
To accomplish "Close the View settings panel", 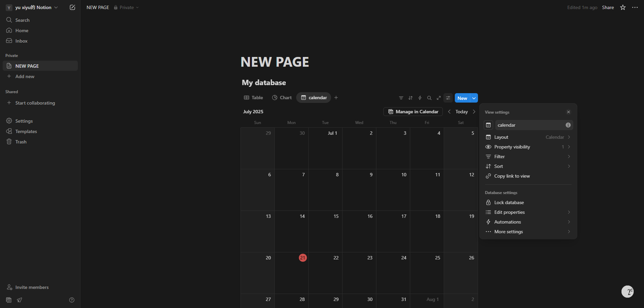I will tap(569, 112).
